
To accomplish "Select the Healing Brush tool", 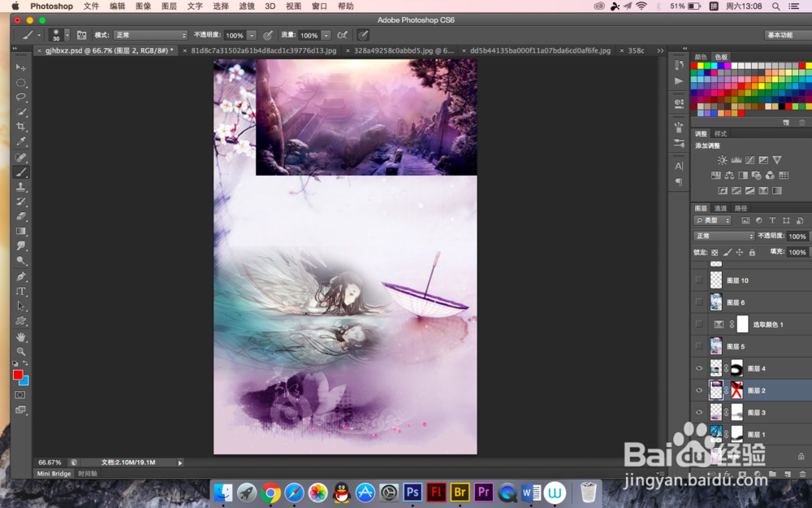I will pos(21,158).
